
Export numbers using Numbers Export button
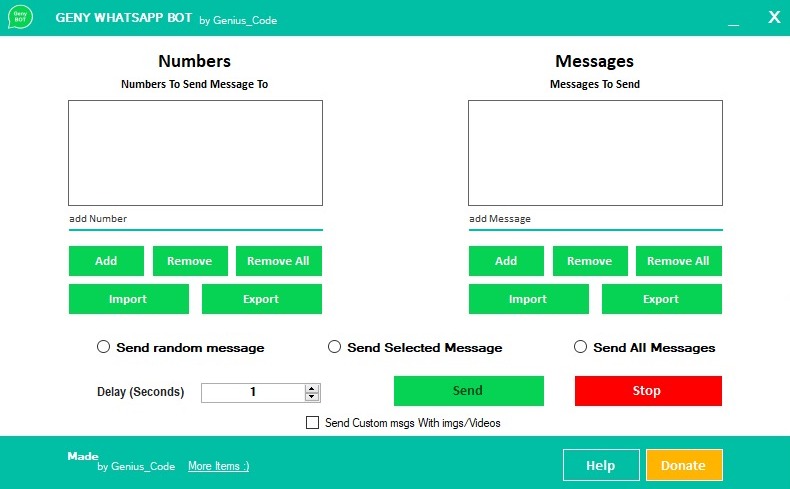tap(261, 299)
